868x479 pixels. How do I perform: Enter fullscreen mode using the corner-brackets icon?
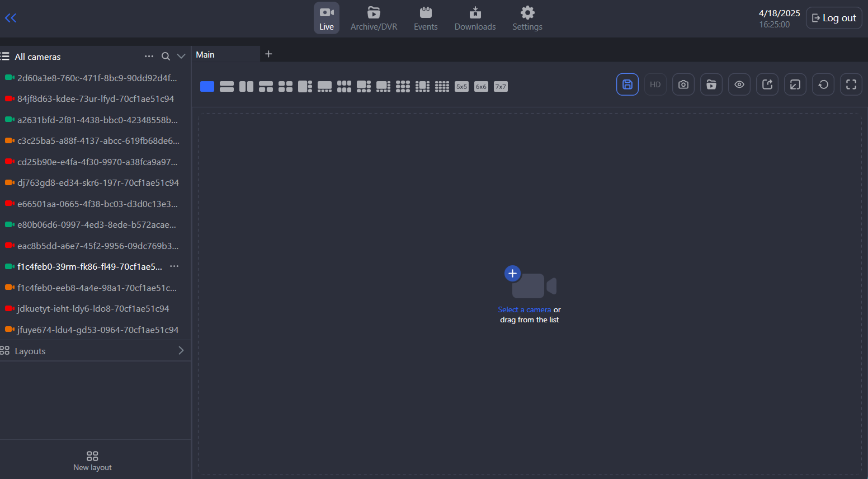pos(851,84)
